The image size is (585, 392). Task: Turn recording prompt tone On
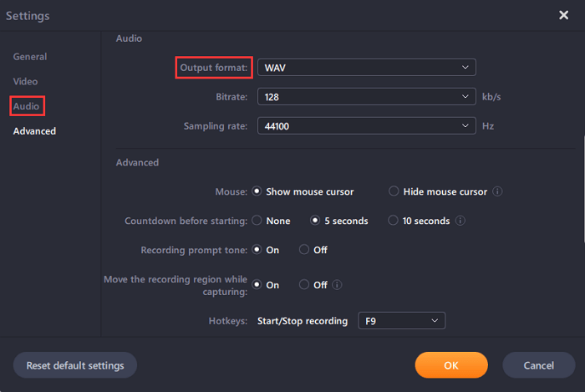tap(257, 250)
